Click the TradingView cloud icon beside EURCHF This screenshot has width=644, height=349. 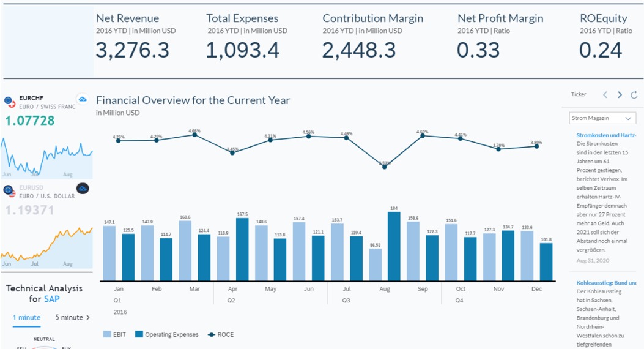coord(82,99)
